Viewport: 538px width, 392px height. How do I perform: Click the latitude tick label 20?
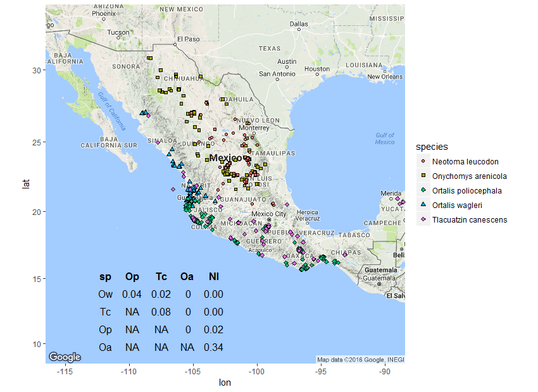pyautogui.click(x=37, y=212)
